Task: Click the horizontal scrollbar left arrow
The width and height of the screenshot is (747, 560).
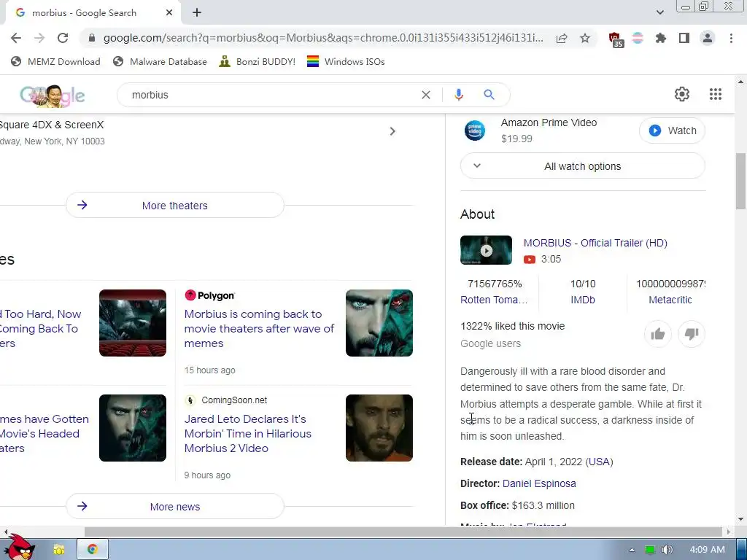Action: 5,532
